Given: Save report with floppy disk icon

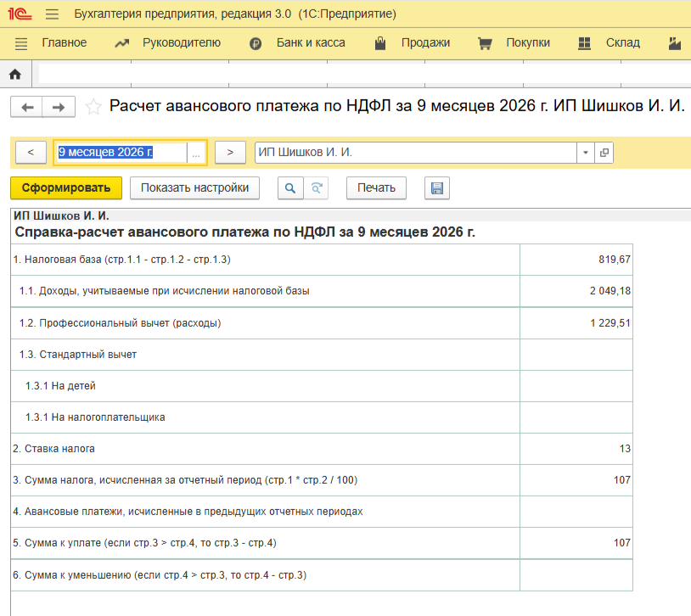Looking at the screenshot, I should 437,188.
